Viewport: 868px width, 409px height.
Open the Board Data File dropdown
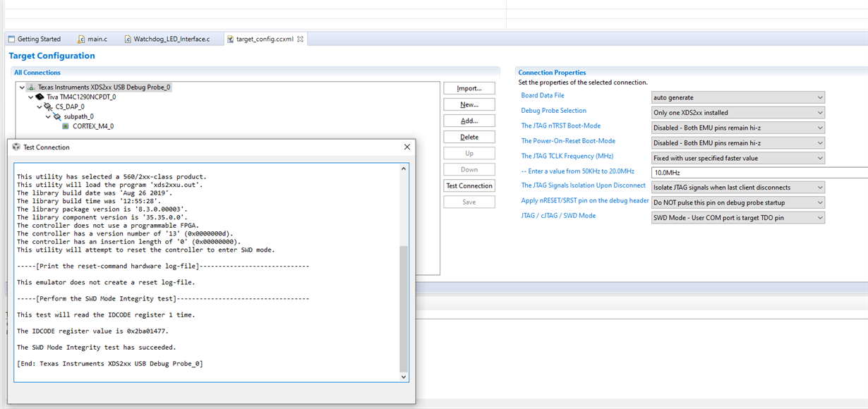pyautogui.click(x=738, y=97)
